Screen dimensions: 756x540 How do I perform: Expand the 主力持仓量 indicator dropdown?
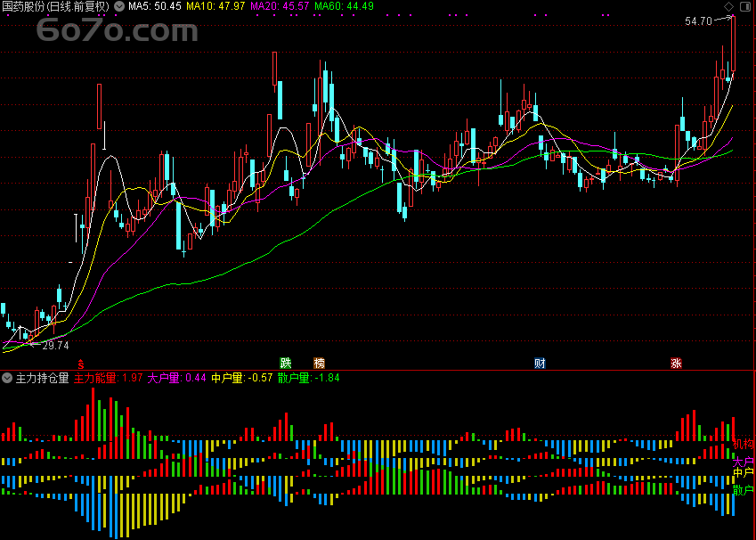pos(7,378)
